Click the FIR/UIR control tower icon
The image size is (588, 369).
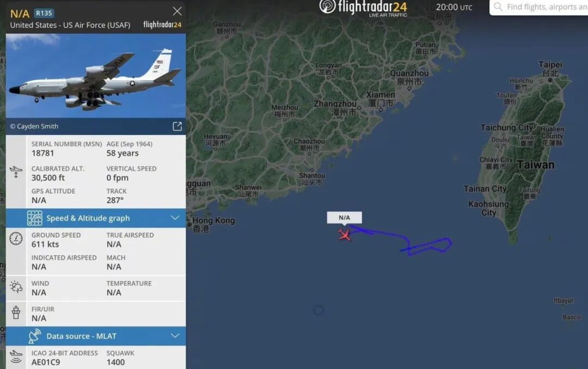point(16,312)
